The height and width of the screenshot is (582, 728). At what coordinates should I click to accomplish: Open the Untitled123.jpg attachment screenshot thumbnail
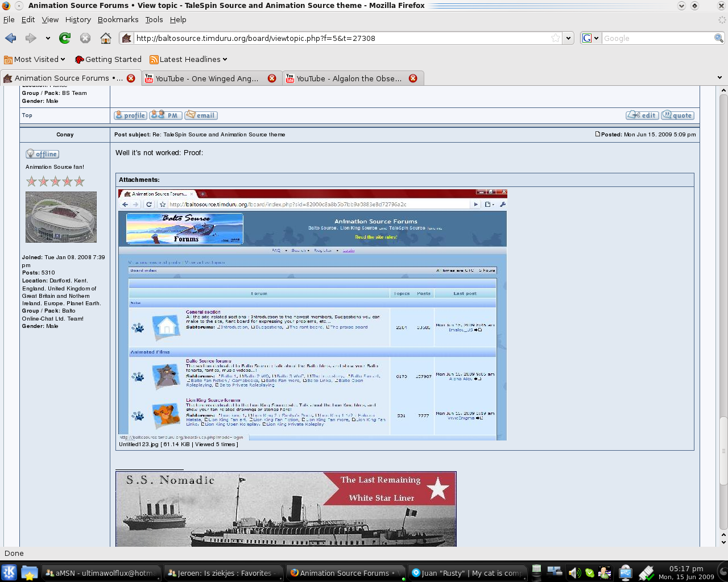point(312,314)
